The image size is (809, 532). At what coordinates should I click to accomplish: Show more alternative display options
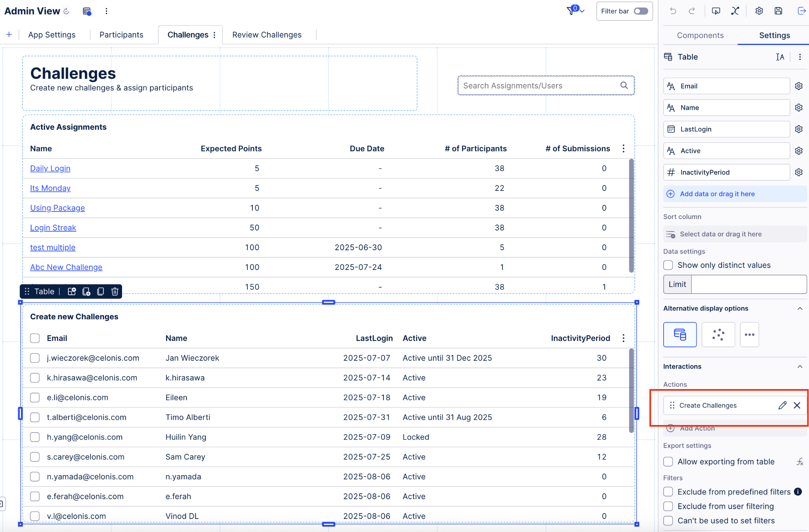pyautogui.click(x=749, y=335)
